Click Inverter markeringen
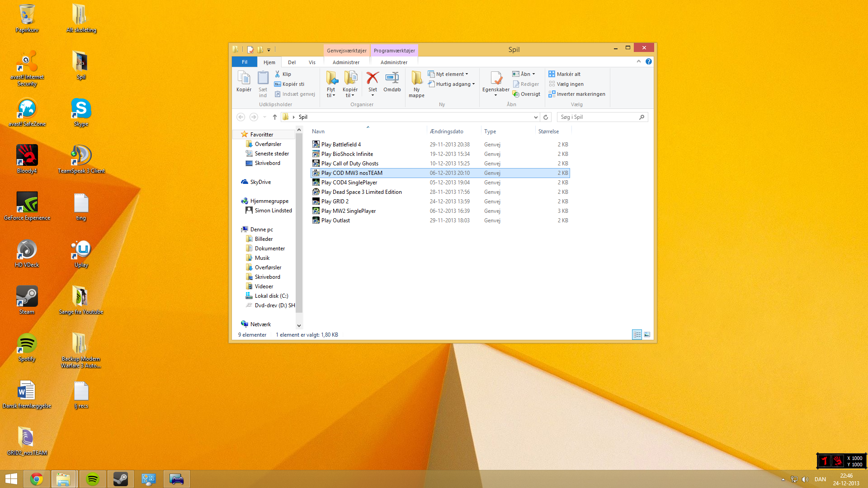 pos(577,94)
